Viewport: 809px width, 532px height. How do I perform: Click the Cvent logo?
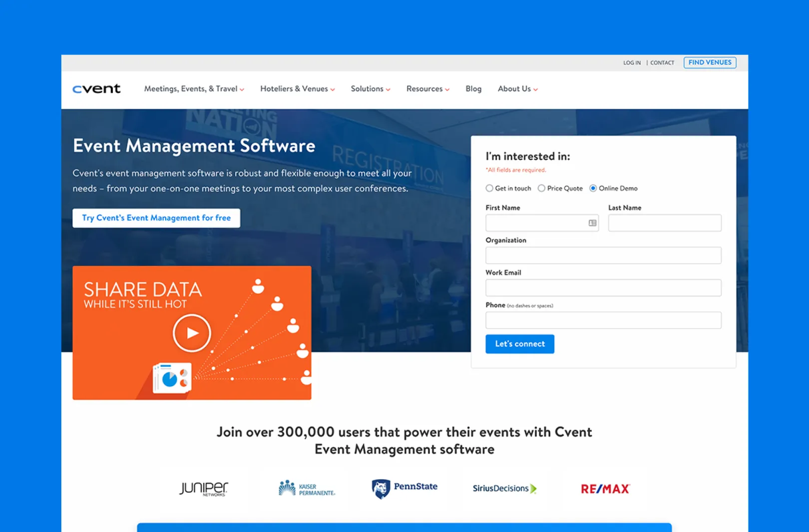pos(96,89)
